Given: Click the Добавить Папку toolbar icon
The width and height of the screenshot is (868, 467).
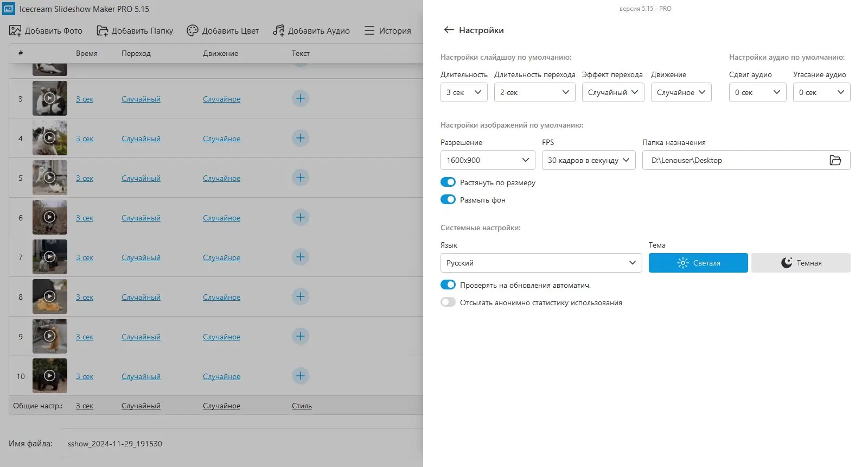Looking at the screenshot, I should tap(102, 30).
